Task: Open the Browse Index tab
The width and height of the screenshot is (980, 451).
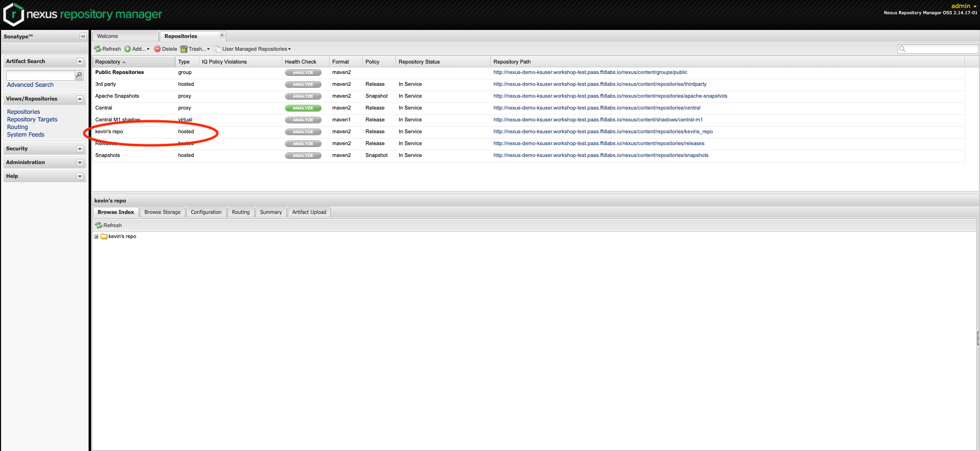Action: (116, 212)
